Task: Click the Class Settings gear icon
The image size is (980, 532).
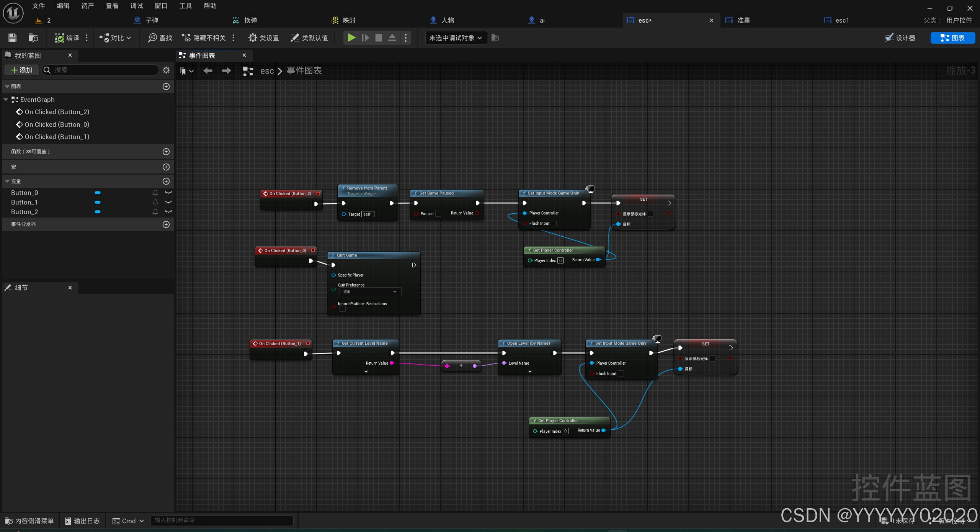Action: [x=252, y=38]
